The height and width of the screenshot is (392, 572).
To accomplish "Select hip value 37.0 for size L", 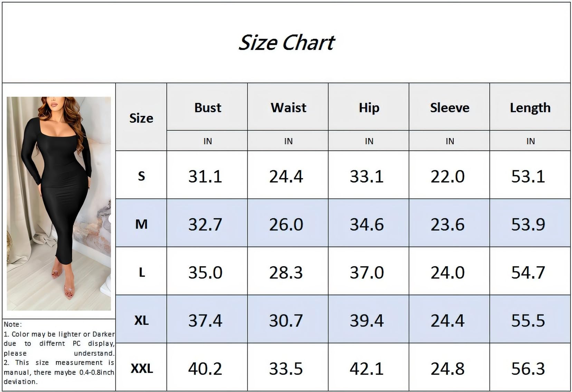I will click(x=366, y=273).
